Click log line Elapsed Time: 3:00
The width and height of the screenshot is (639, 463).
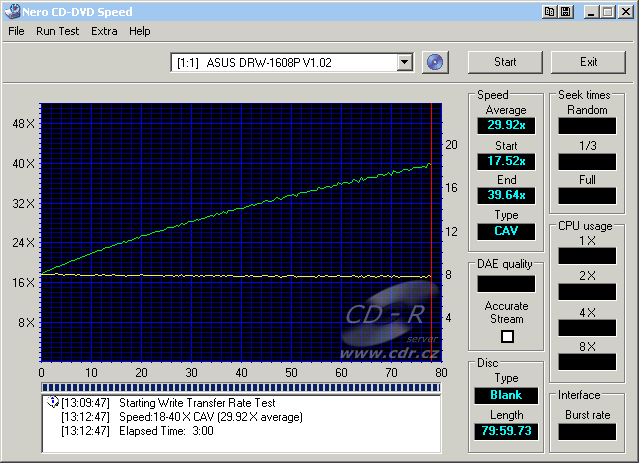pos(166,431)
